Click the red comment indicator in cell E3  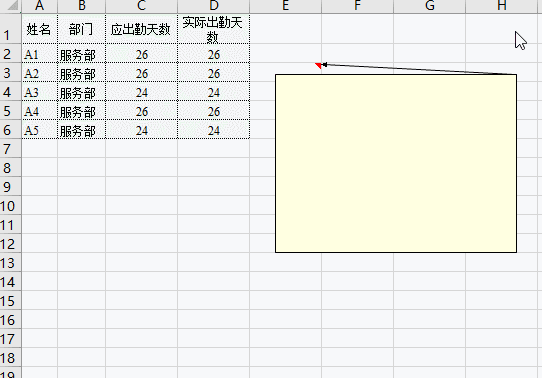point(318,65)
